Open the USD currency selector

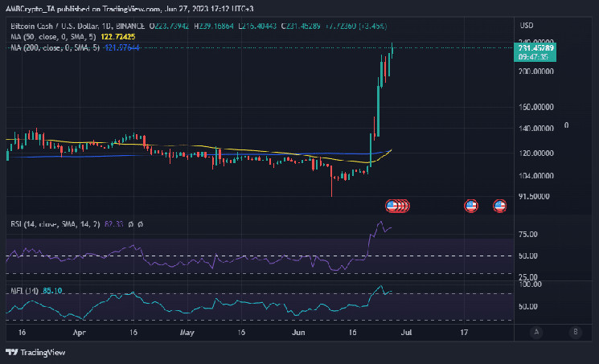point(549,25)
